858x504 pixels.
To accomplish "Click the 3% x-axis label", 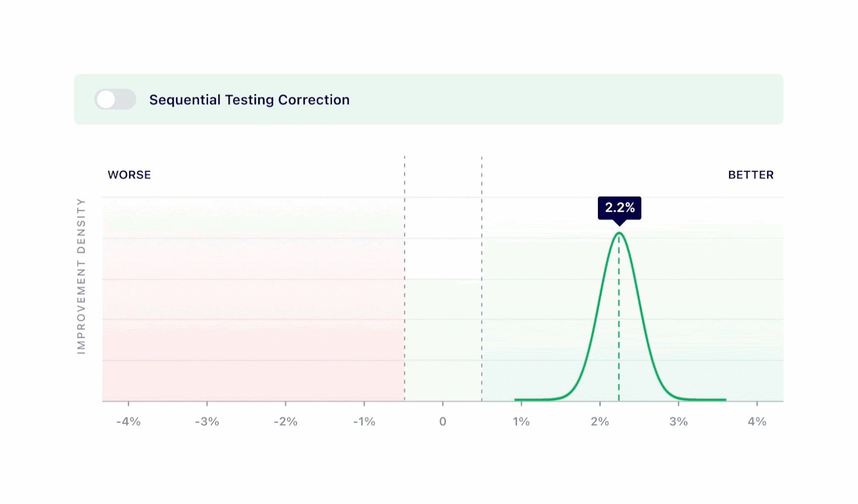I will [x=678, y=422].
